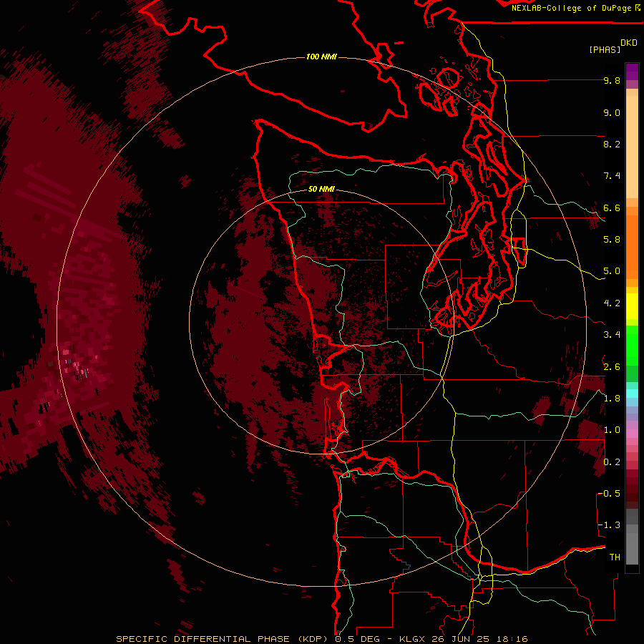Screen dimensions: 644x644
Task: Click the 8.2 scale value
Action: tap(612, 144)
